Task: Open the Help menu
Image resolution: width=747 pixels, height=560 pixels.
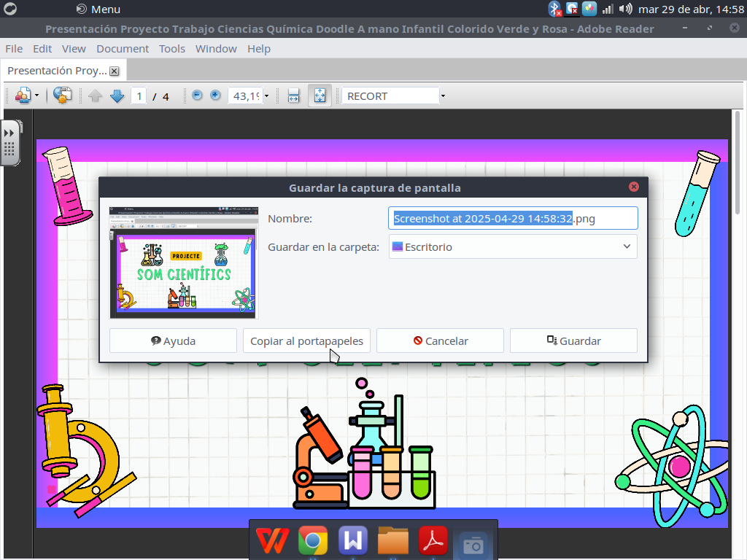Action: (x=259, y=49)
